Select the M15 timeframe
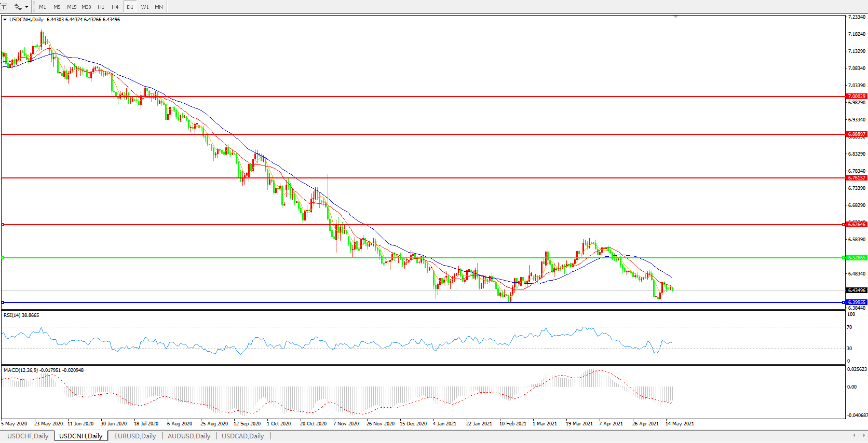This screenshot has height=443, width=868. point(72,7)
